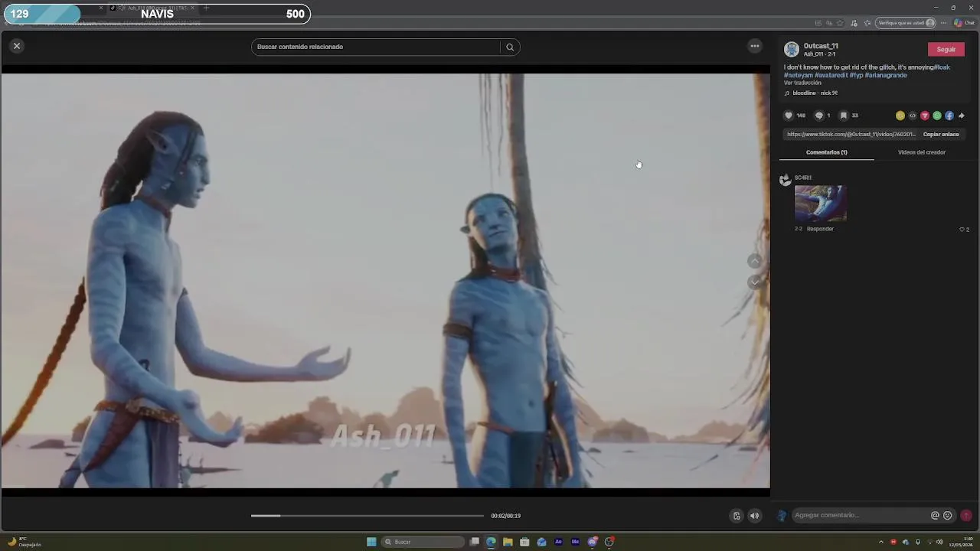Open the three-dot more options menu
The width and height of the screenshot is (980, 551).
point(755,46)
